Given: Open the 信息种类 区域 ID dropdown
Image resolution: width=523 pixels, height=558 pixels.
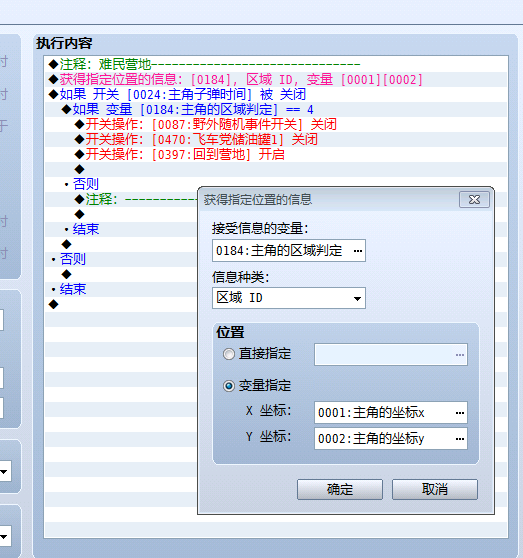Looking at the screenshot, I should click(289, 298).
